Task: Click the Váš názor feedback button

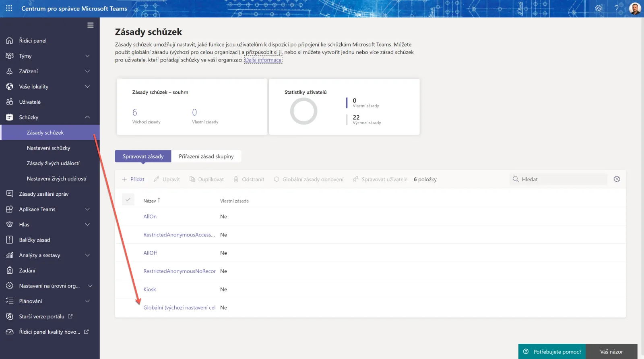Action: tap(611, 352)
